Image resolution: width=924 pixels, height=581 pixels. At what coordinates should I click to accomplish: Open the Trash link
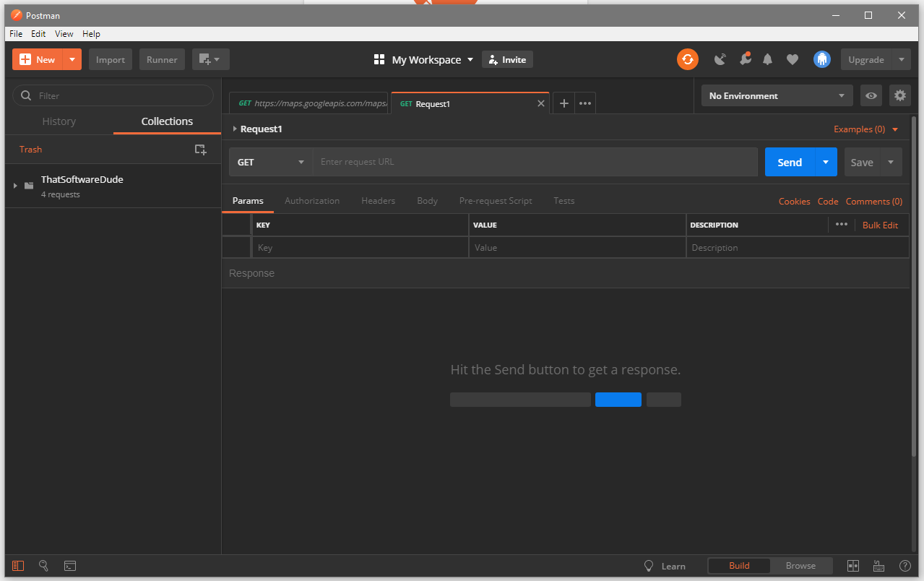coord(30,150)
